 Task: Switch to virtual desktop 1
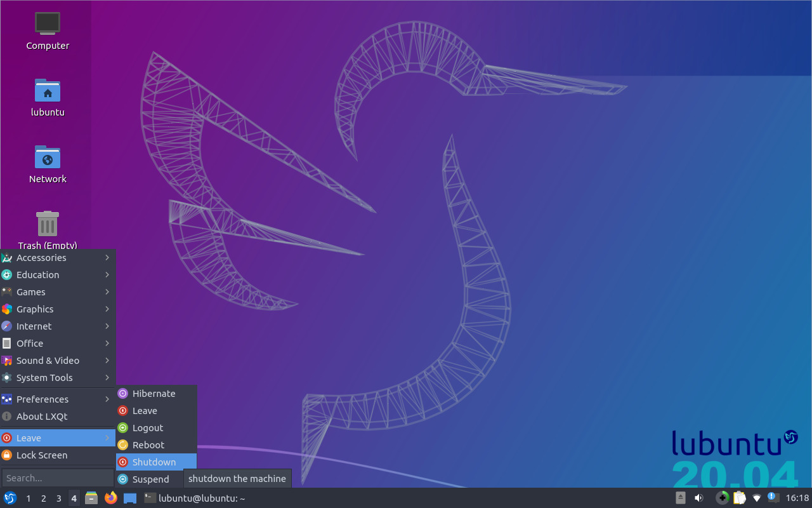pos(29,498)
